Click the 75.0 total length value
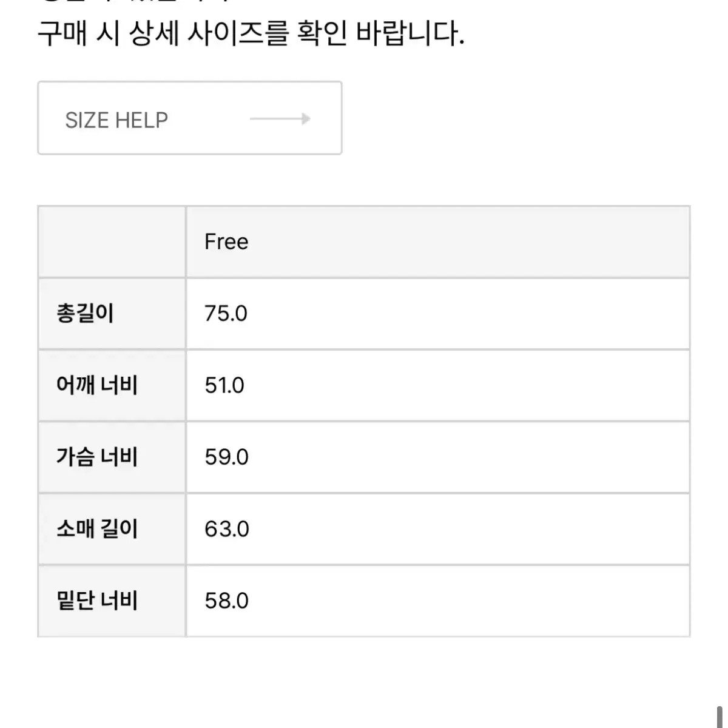Screen dimensions: 728x728 coord(226,314)
